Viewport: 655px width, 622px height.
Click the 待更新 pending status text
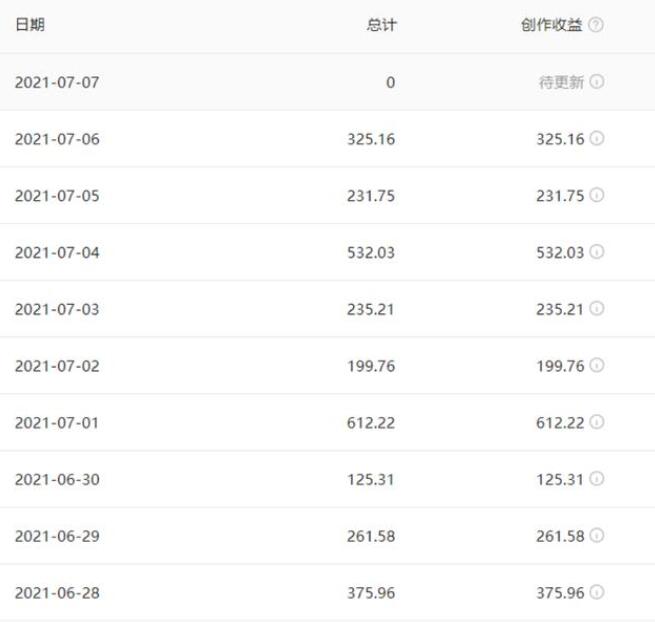point(561,82)
